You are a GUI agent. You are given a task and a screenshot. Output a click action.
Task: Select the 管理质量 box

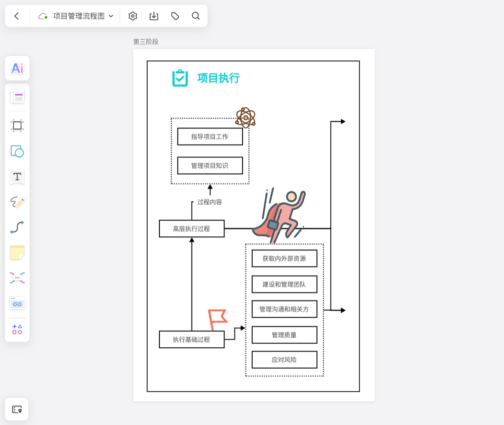pos(284,335)
